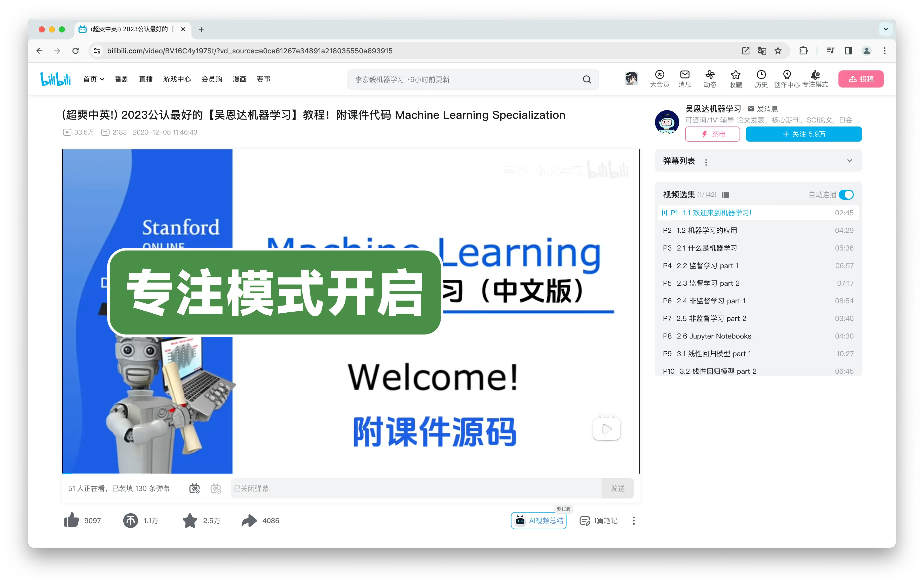Open the Chrome profile icon
Screen dimensions: 924x585
pyautogui.click(x=866, y=51)
